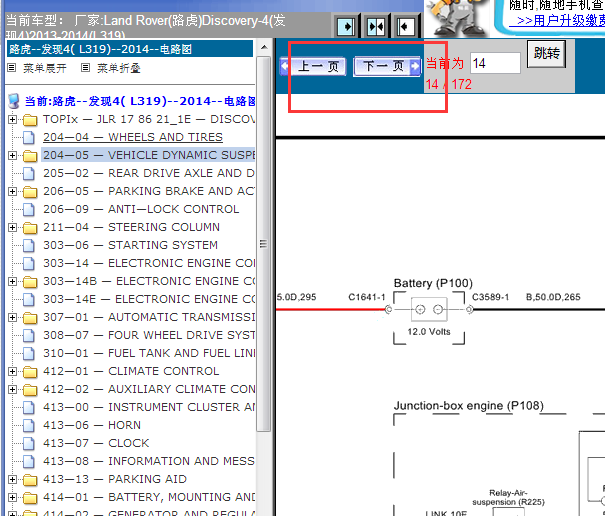Click the page icon of 303-06 STARTING SYSTEM

coord(29,245)
